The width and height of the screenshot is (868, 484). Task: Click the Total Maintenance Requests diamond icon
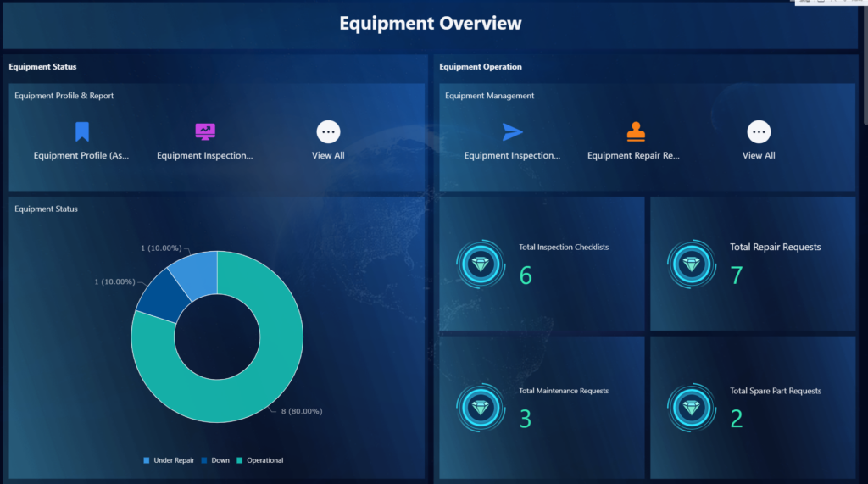[x=481, y=408]
